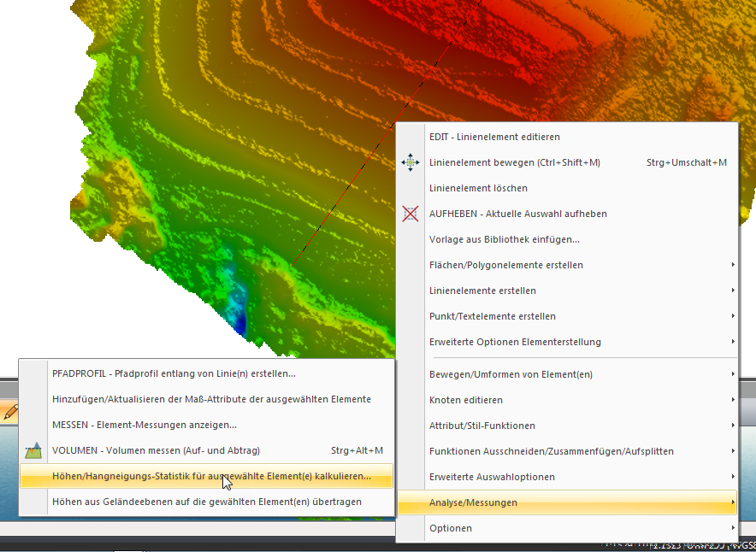Expand Punkt/Textelemente erstellen submenu
Viewport: 756px width, 552px height.
[x=567, y=316]
